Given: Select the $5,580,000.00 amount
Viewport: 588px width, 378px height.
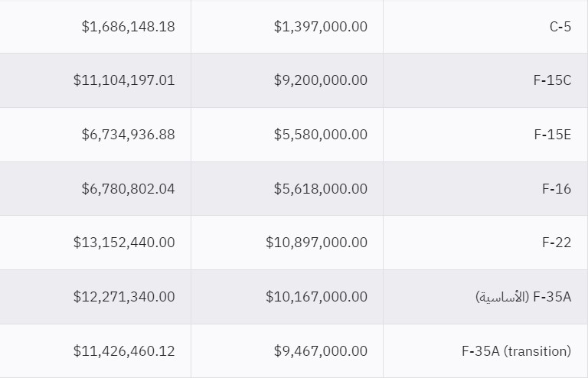Looking at the screenshot, I should coord(320,134).
